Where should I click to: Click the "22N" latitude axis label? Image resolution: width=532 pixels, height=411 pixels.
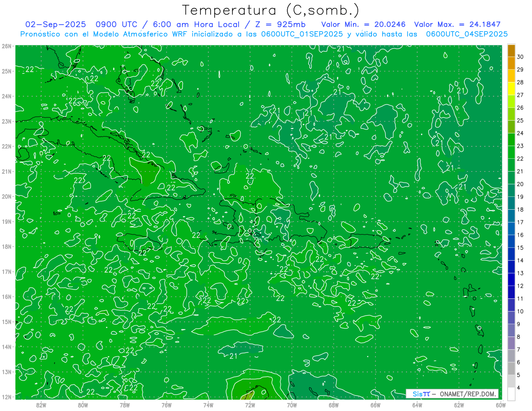coord(6,146)
